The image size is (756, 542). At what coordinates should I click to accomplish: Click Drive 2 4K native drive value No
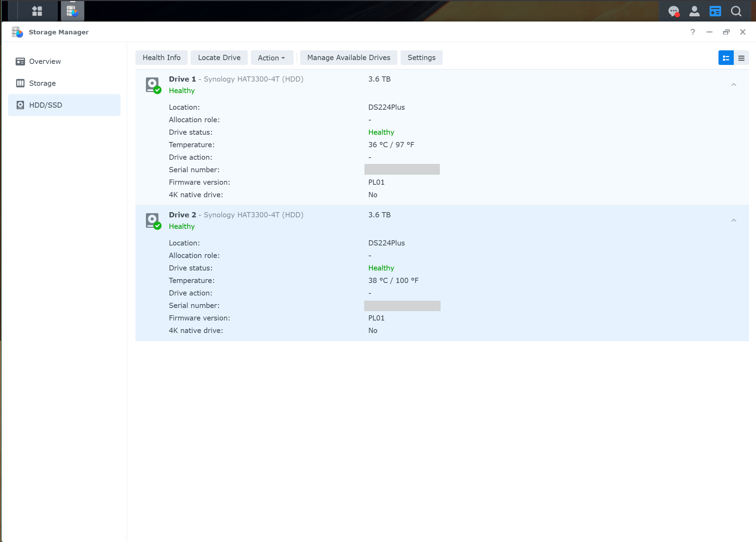click(373, 331)
